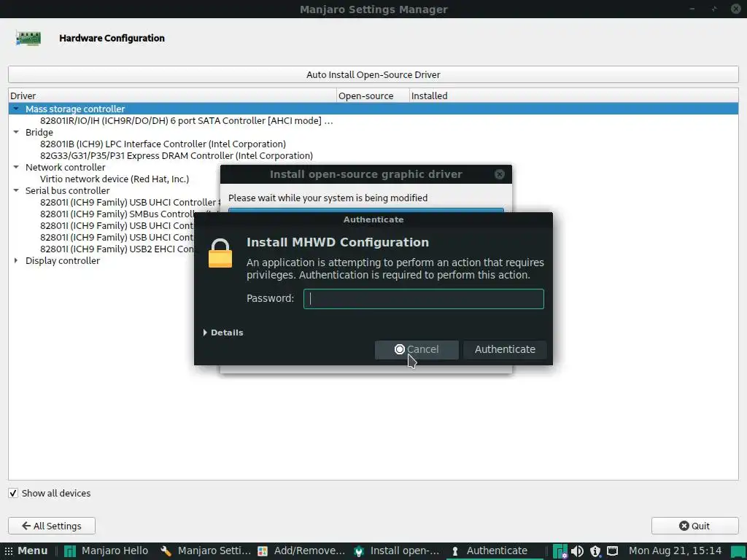Select the USB2 EHCI Controller row
The image size is (747, 560).
click(117, 249)
